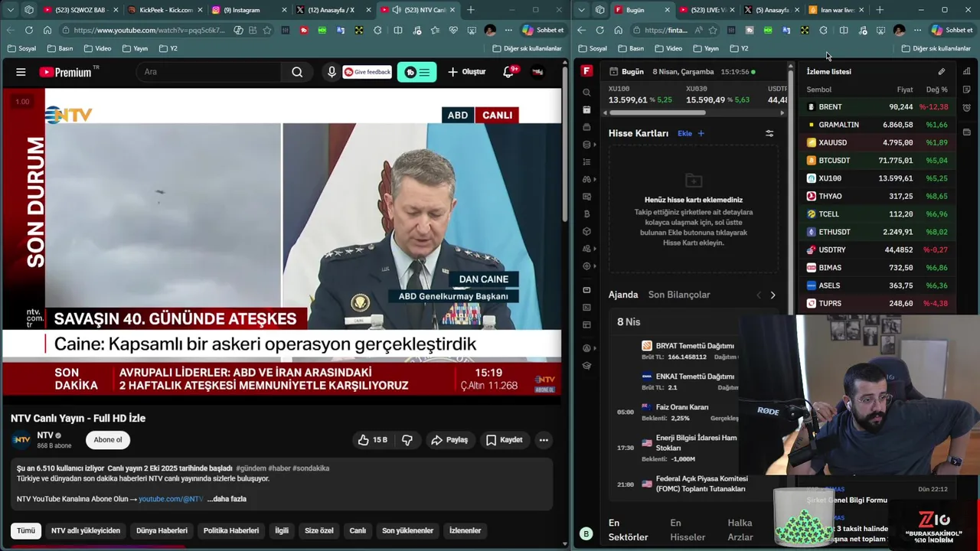Switch to the Iran war live tab in right window
This screenshot has height=551, width=980.
pos(837,10)
